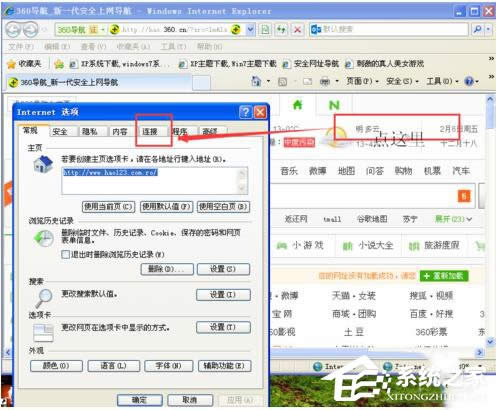
Task: Click the 颜色(O) appearance button
Action: point(56,366)
